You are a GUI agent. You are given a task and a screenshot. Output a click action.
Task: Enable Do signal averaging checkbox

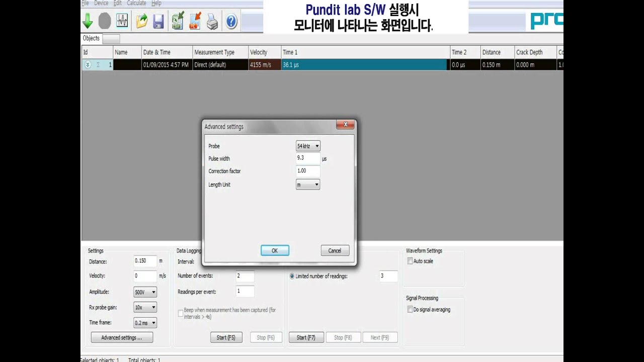point(410,310)
